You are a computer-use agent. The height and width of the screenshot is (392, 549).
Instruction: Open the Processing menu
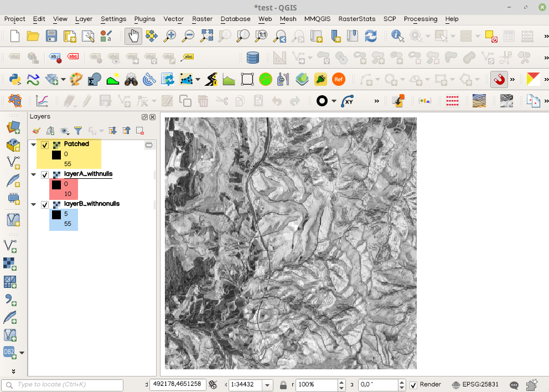tap(421, 19)
